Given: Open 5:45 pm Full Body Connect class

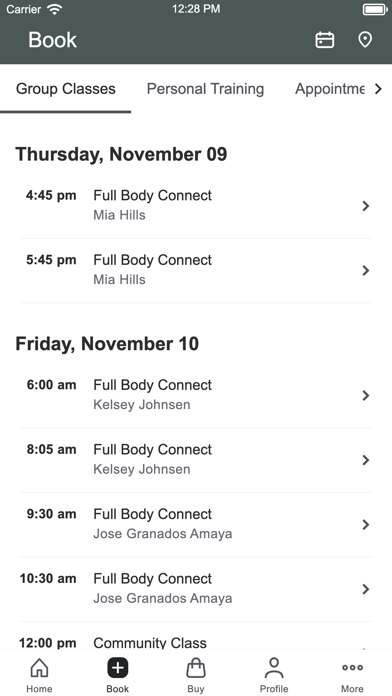Looking at the screenshot, I should (196, 271).
